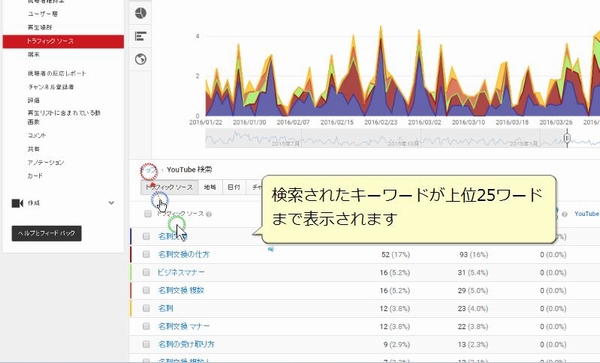The height and width of the screenshot is (363, 600).
Task: Open コメント in the sidebar
Action: tap(36, 135)
